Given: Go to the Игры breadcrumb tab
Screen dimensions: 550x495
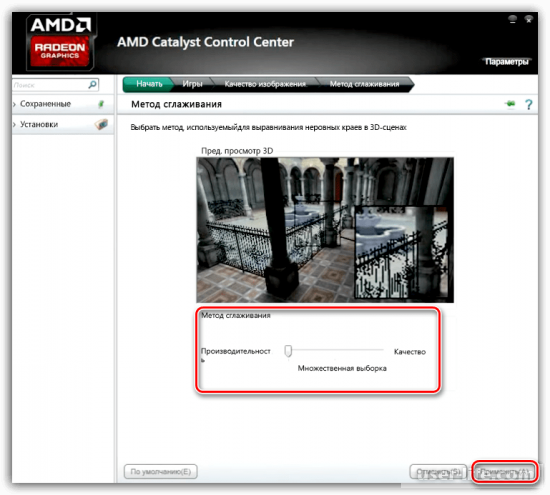Looking at the screenshot, I should 192,84.
